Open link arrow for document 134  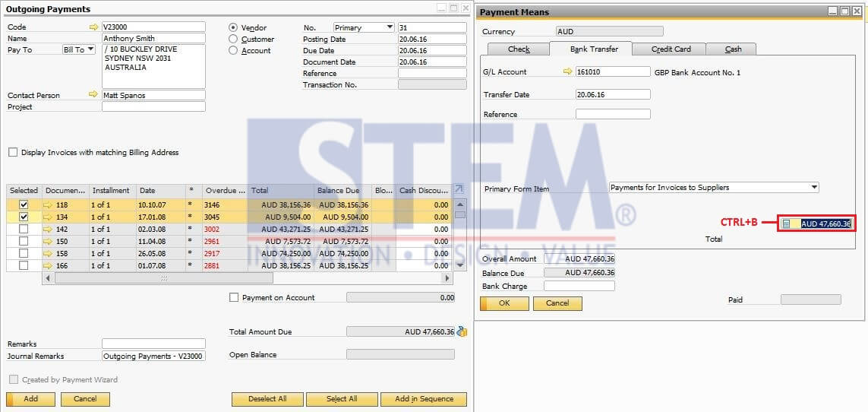coord(48,217)
